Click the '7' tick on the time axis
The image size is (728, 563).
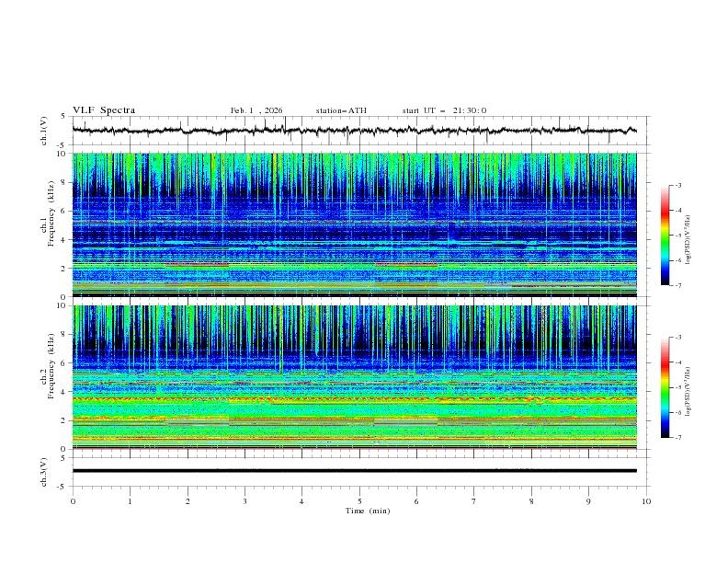point(474,501)
